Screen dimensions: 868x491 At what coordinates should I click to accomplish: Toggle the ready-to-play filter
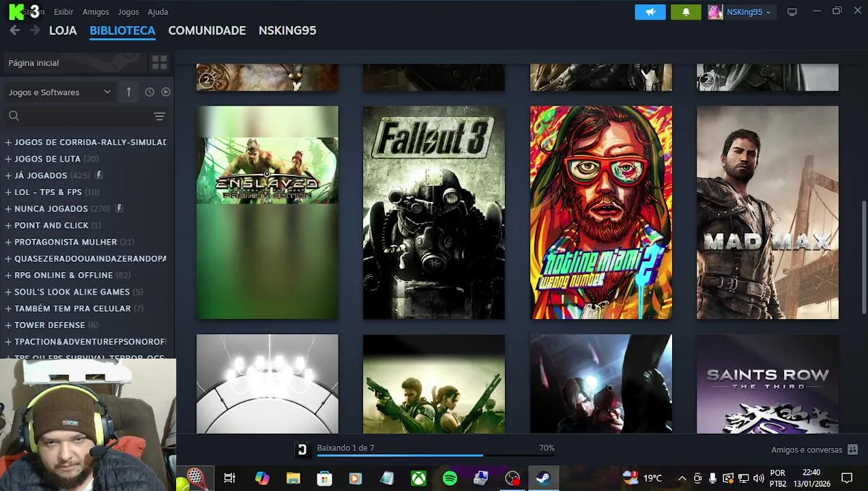(166, 92)
